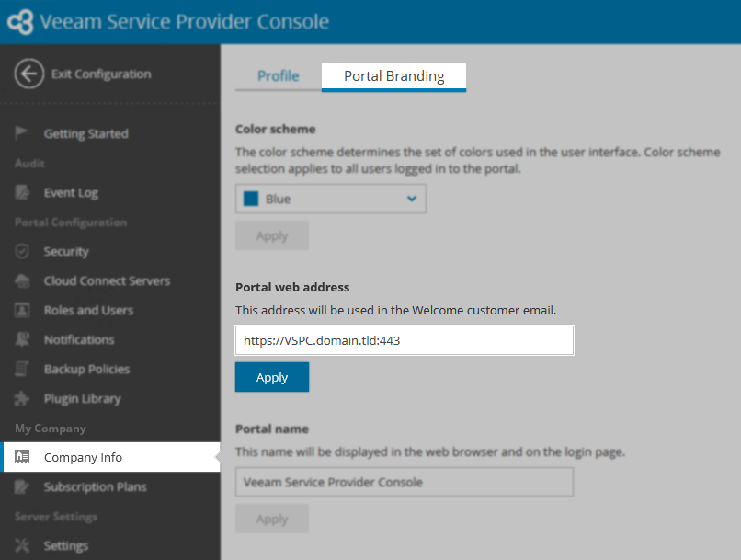Click the Veeam Service Provider Console title

[184, 22]
